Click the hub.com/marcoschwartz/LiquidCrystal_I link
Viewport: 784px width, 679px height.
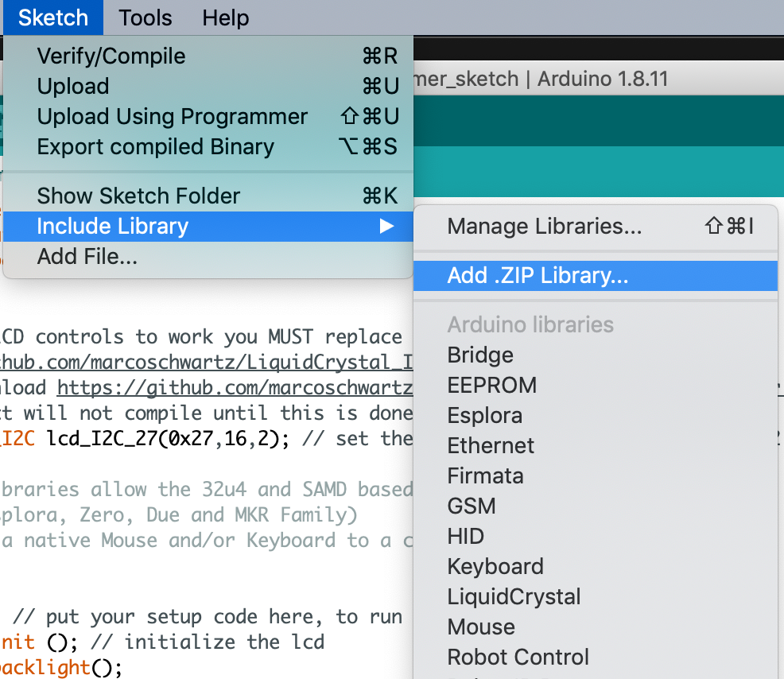207,363
